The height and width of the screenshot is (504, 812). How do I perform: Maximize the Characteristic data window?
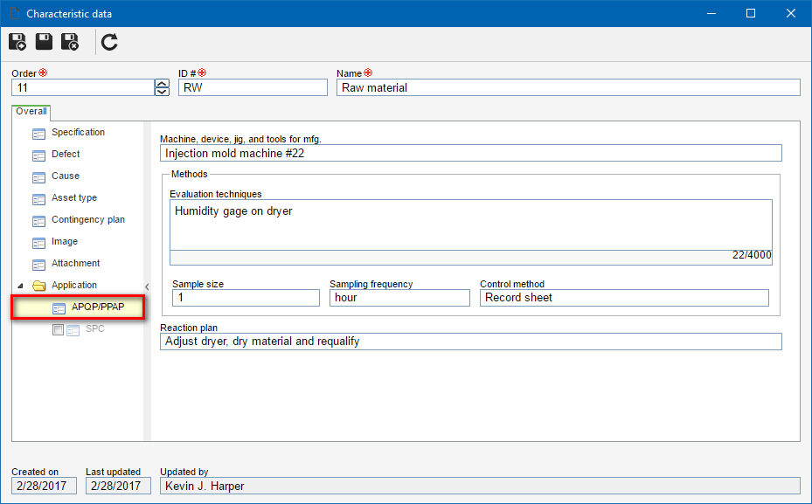click(x=751, y=13)
